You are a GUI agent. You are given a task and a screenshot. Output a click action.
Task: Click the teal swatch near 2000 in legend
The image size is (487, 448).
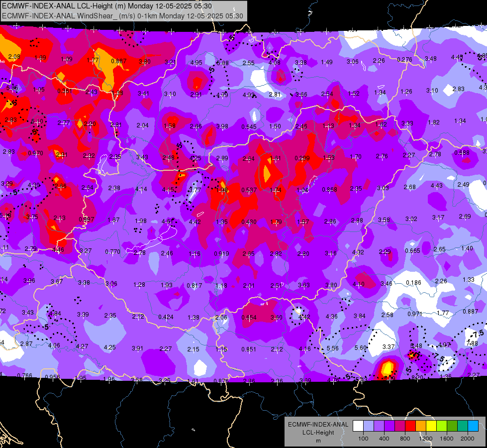tap(463, 426)
